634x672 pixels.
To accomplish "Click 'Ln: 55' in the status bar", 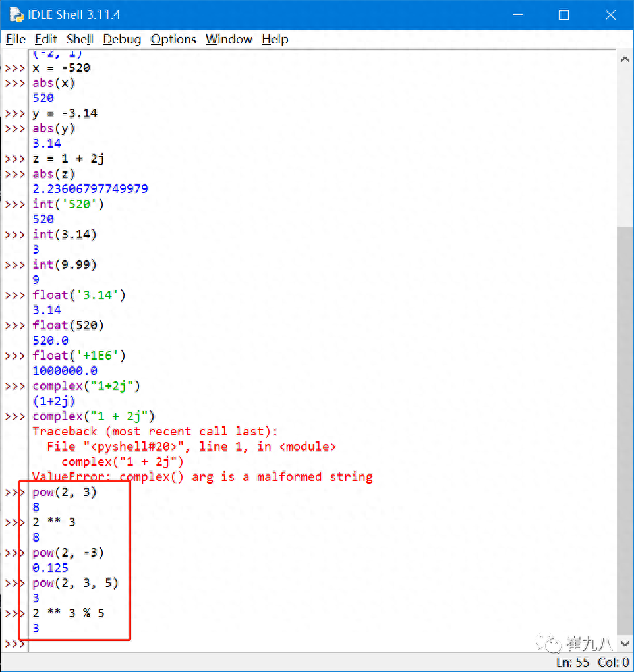I will (x=572, y=663).
